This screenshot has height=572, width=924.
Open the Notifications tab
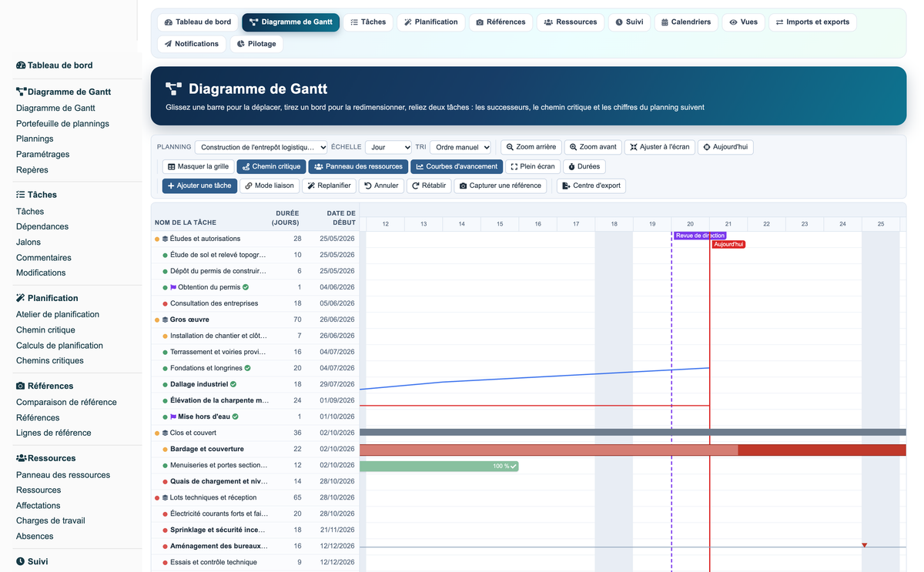pyautogui.click(x=192, y=44)
